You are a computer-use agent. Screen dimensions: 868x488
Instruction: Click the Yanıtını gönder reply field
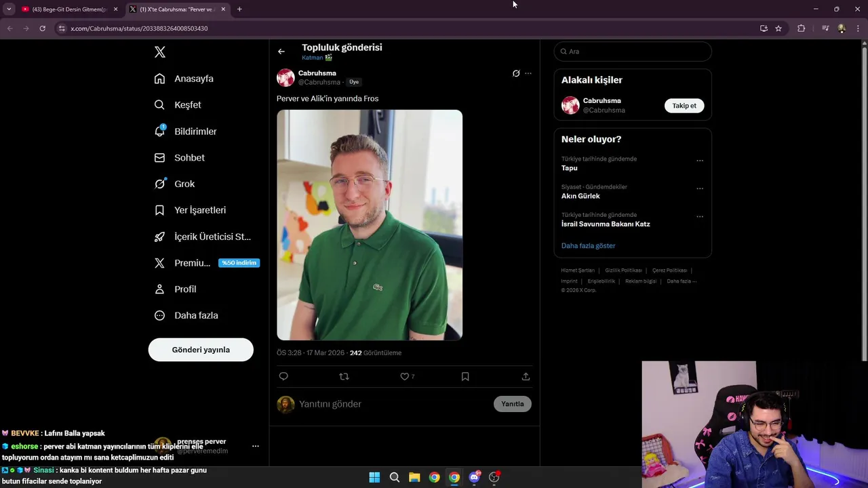point(393,404)
